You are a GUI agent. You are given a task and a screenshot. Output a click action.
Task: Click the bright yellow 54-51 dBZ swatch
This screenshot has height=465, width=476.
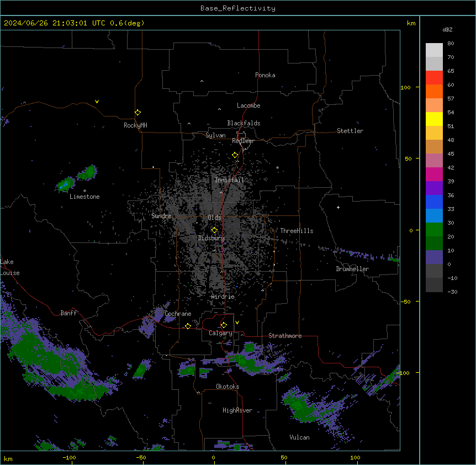[434, 119]
